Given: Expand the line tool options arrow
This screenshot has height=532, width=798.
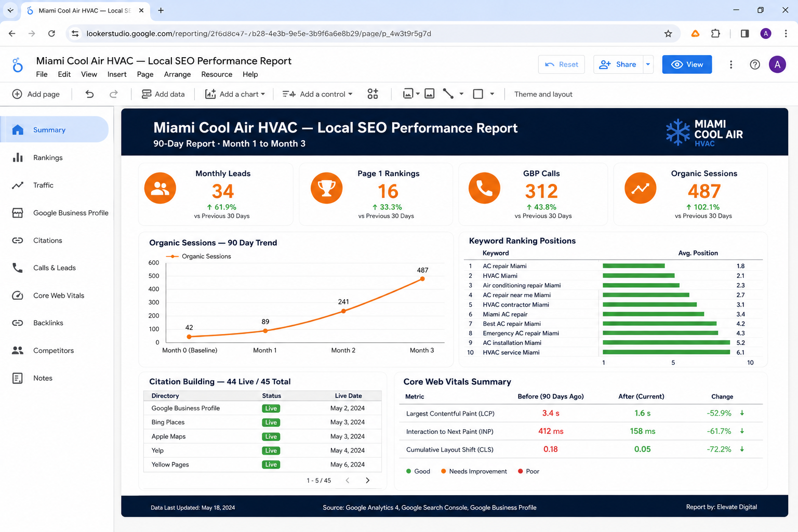Looking at the screenshot, I should coord(461,94).
